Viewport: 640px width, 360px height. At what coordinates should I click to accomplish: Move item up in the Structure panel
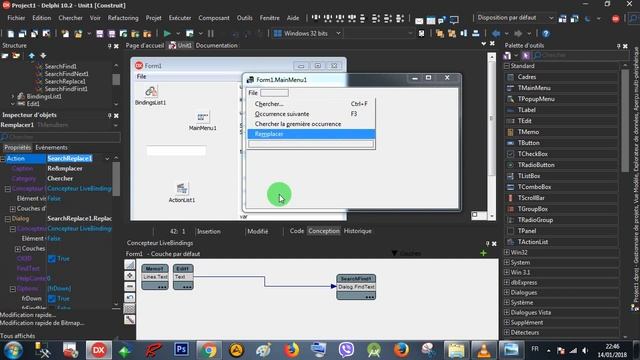31,56
